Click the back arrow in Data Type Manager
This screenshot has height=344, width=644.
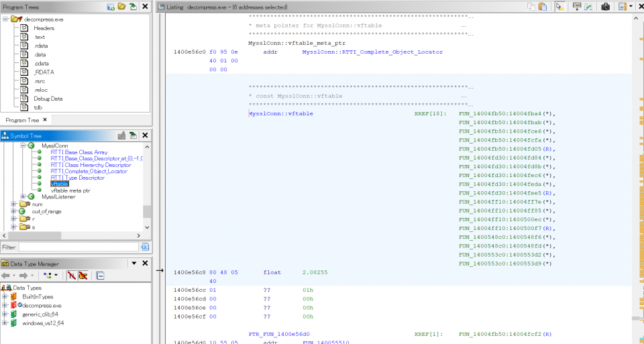[x=5, y=276]
